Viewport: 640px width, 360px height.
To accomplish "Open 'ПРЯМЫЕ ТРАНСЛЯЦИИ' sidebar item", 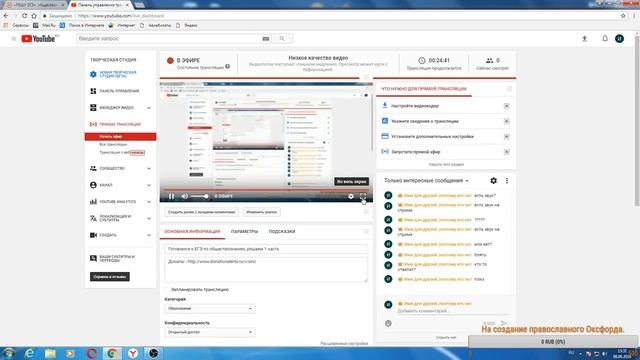I will click(x=120, y=124).
